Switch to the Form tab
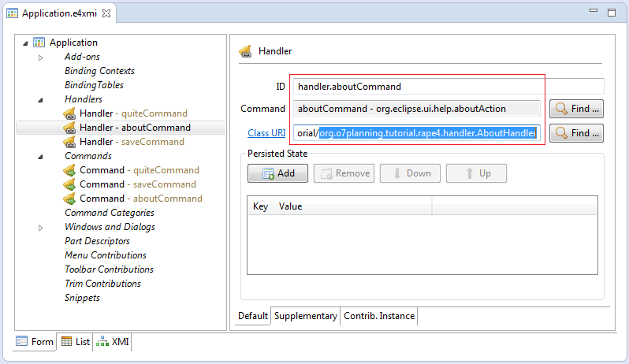Image resolution: width=629 pixels, height=364 pixels. tap(35, 342)
